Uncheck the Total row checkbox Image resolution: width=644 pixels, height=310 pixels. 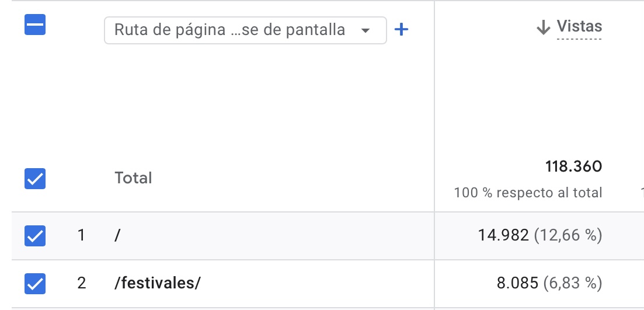tap(35, 179)
